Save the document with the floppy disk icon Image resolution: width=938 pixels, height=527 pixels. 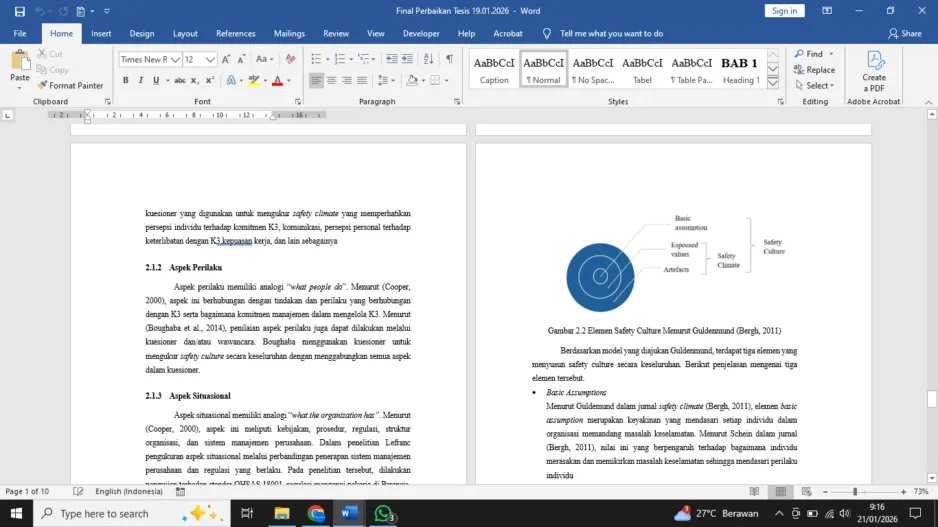[x=19, y=11]
